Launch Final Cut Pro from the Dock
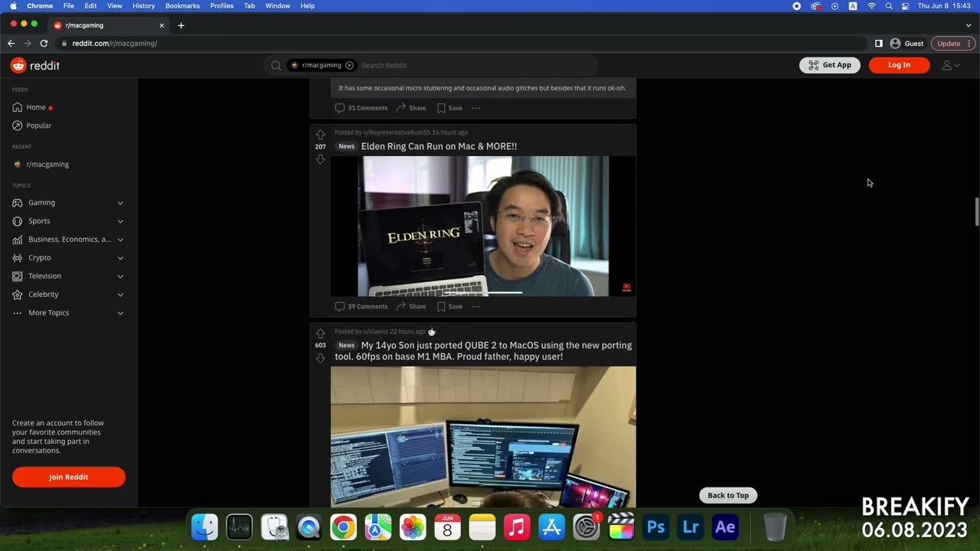 point(621,527)
